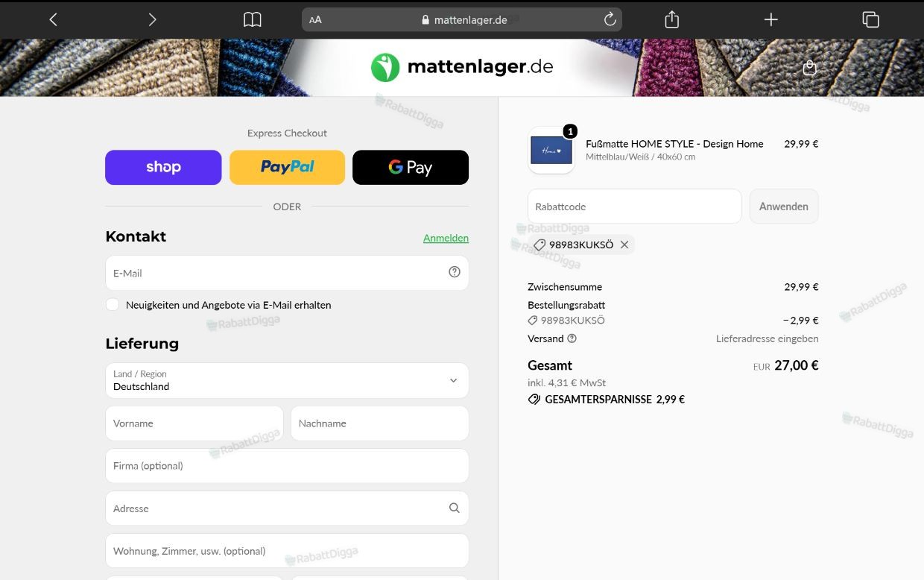Click the inkl. 4,31 € MwSt text

pyautogui.click(x=566, y=382)
